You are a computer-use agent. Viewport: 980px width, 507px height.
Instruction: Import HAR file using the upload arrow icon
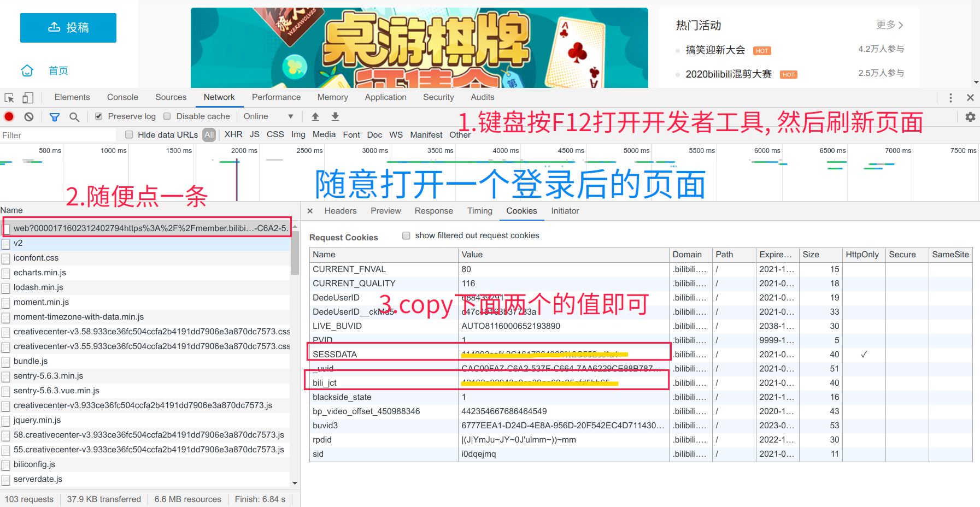click(x=315, y=116)
